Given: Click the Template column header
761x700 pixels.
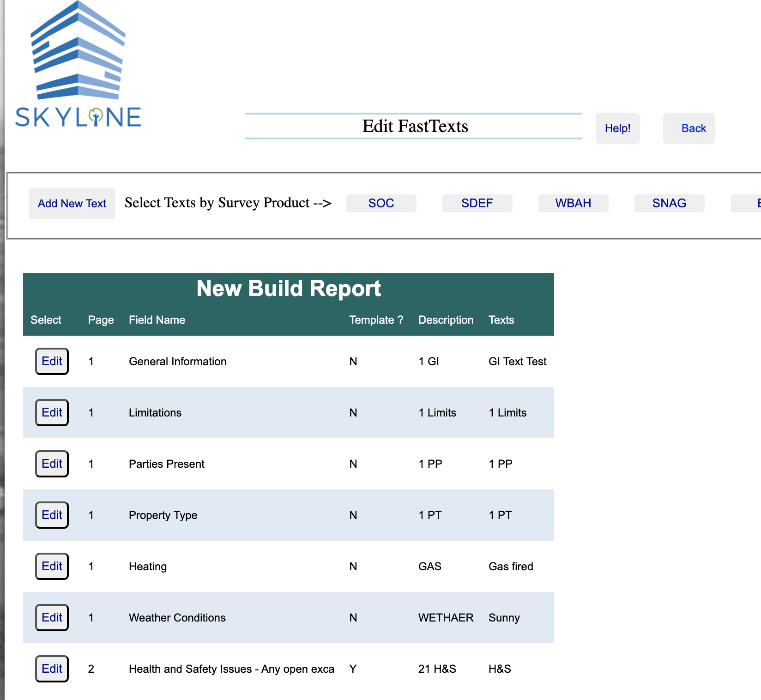Looking at the screenshot, I should (376, 320).
